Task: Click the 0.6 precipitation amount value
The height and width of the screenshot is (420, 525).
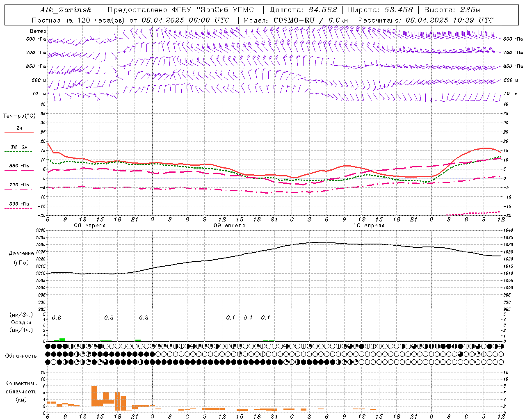Action: (56, 318)
